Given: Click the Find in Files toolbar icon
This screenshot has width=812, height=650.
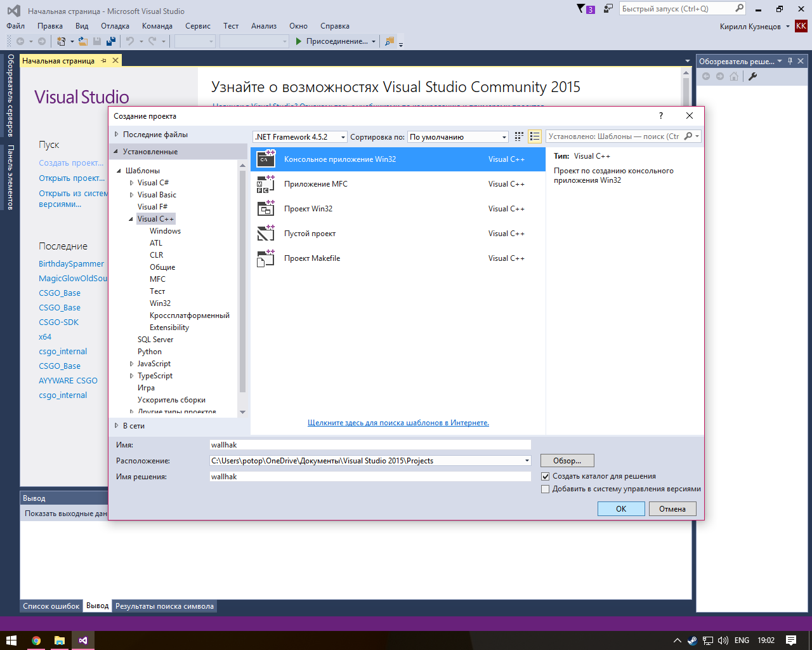Looking at the screenshot, I should click(x=390, y=41).
